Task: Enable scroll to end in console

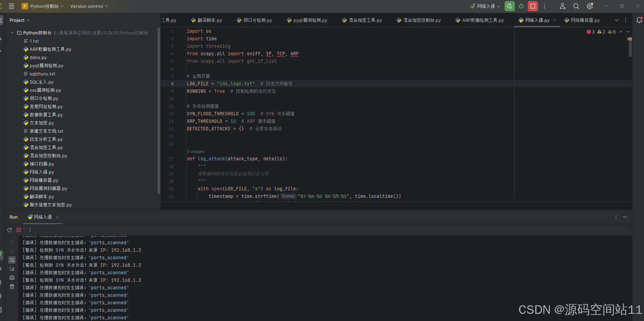Action: 12,268
